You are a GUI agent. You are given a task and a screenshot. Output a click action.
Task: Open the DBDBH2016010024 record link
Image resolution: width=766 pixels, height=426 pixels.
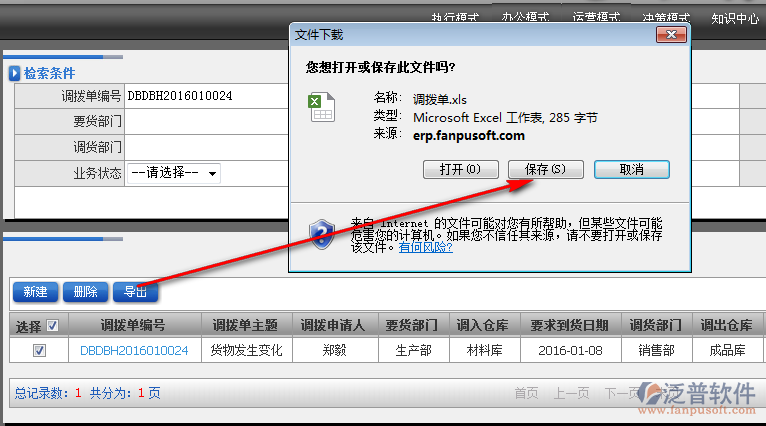tap(134, 350)
